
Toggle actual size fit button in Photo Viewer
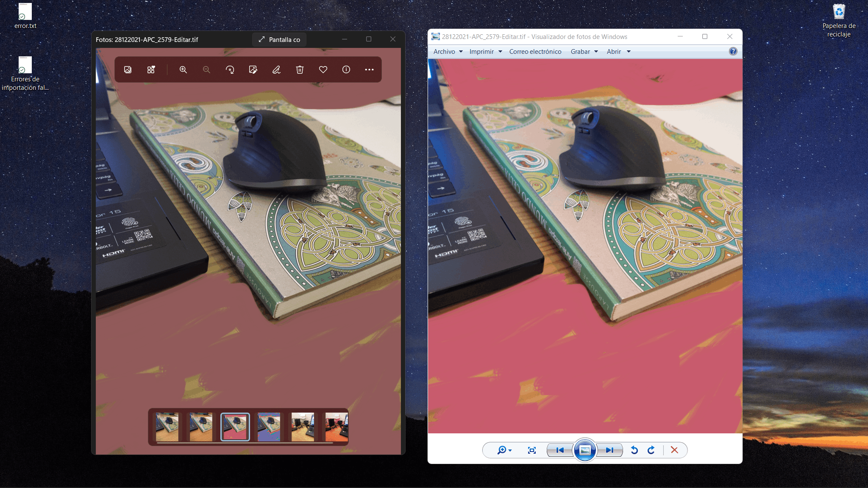pyautogui.click(x=532, y=450)
